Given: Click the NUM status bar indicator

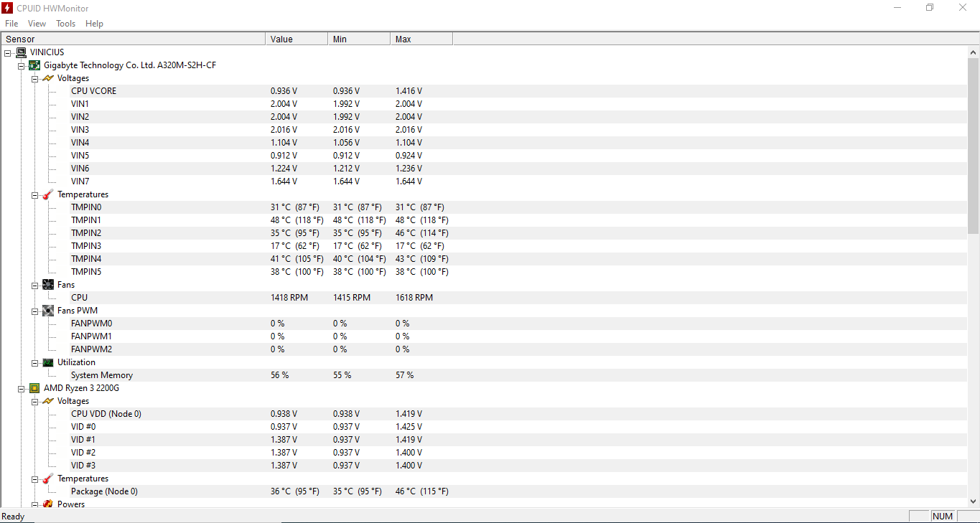Looking at the screenshot, I should point(943,517).
